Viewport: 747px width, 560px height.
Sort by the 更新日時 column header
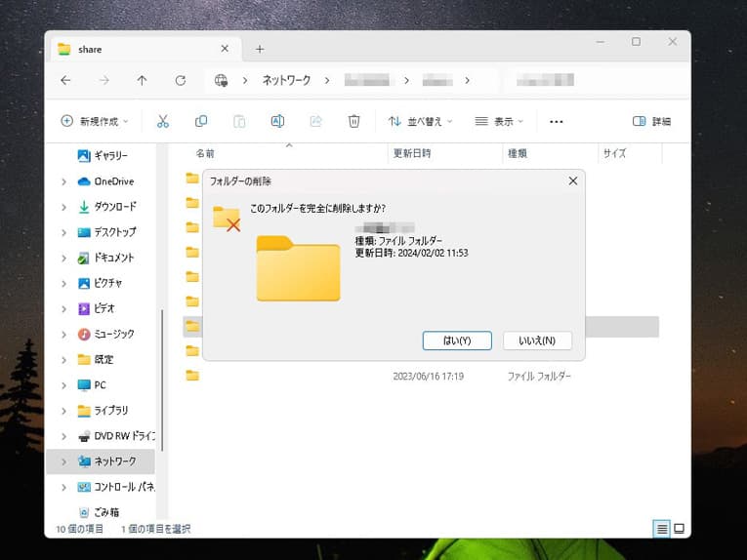(411, 153)
